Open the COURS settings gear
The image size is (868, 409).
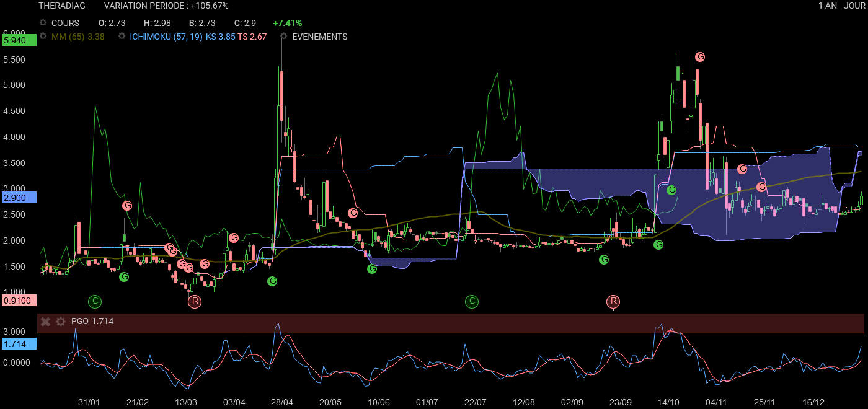point(43,23)
